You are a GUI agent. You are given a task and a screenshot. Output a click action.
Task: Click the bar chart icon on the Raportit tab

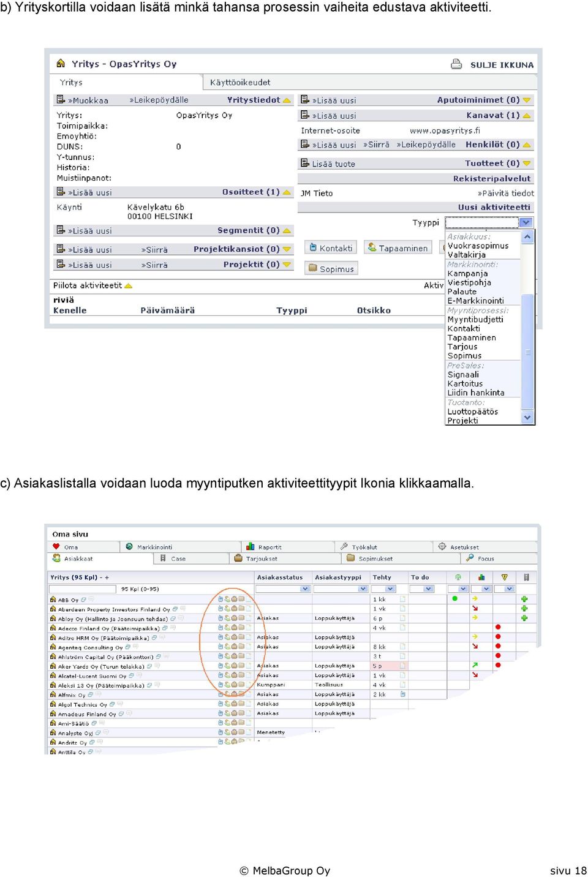(x=250, y=546)
